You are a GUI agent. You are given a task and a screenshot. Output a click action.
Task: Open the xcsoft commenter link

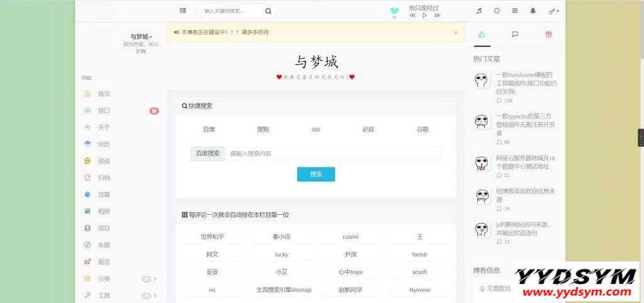click(419, 272)
